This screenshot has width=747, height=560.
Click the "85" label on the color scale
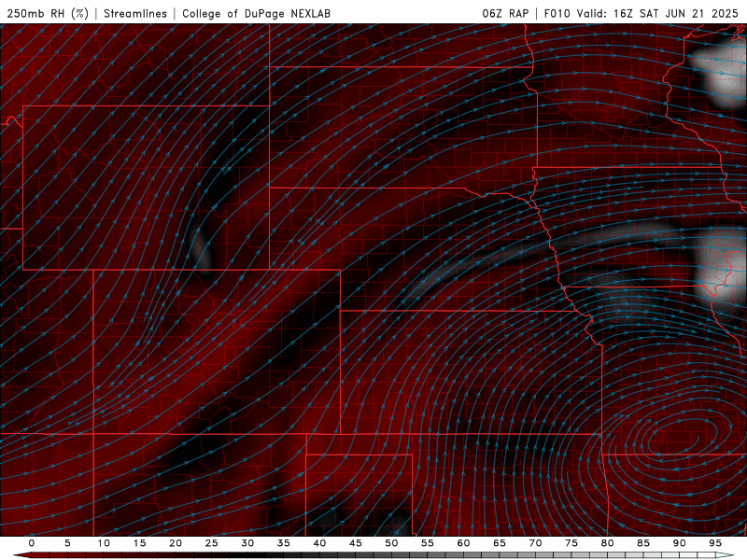click(643, 543)
